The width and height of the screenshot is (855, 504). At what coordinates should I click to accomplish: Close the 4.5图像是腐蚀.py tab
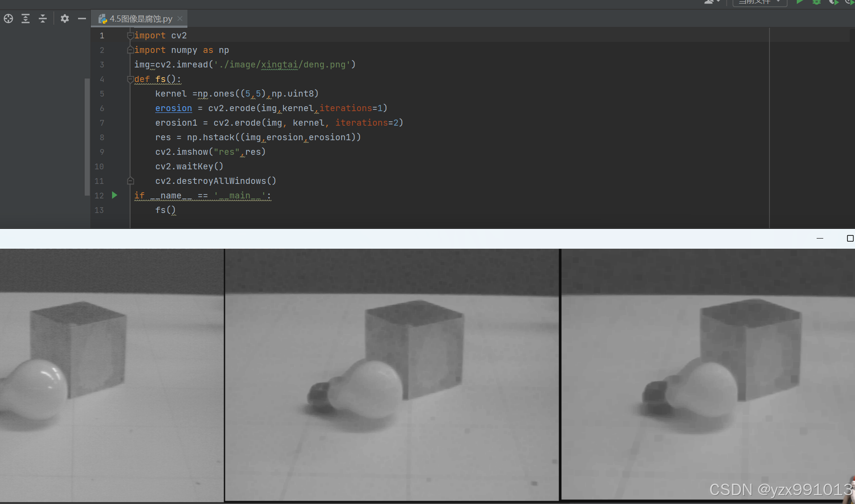tap(180, 19)
